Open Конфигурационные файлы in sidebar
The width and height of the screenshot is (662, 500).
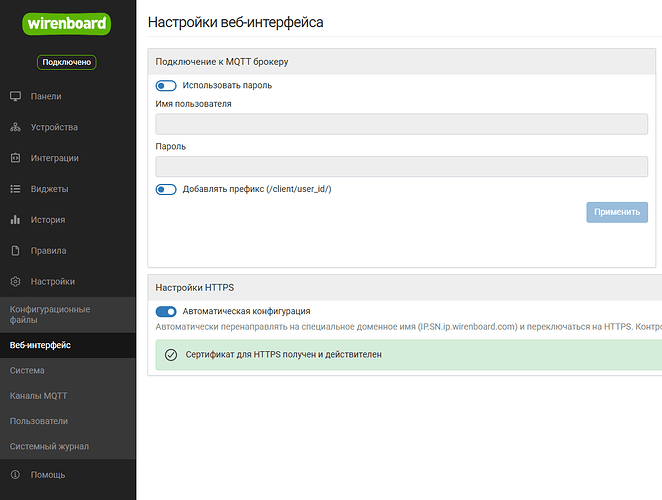click(x=50, y=315)
